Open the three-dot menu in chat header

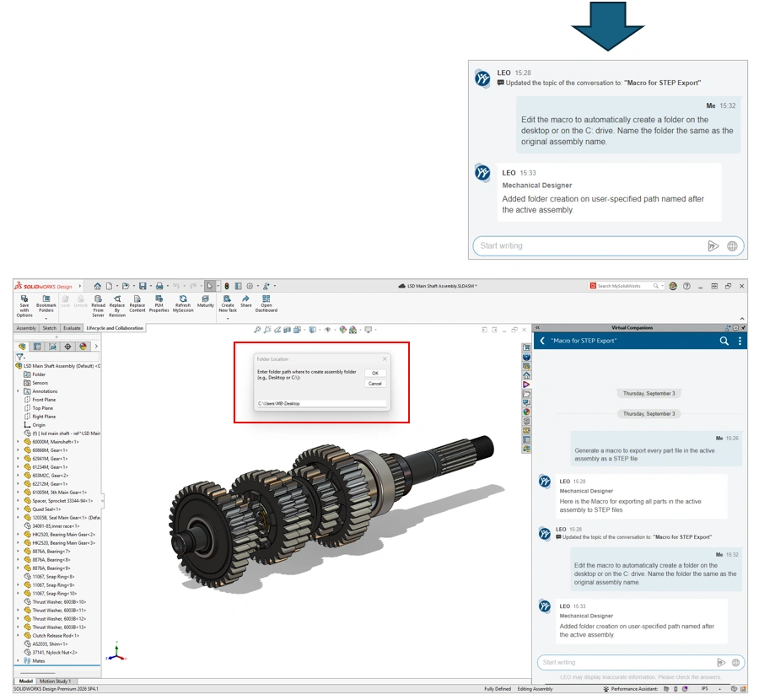tap(740, 341)
